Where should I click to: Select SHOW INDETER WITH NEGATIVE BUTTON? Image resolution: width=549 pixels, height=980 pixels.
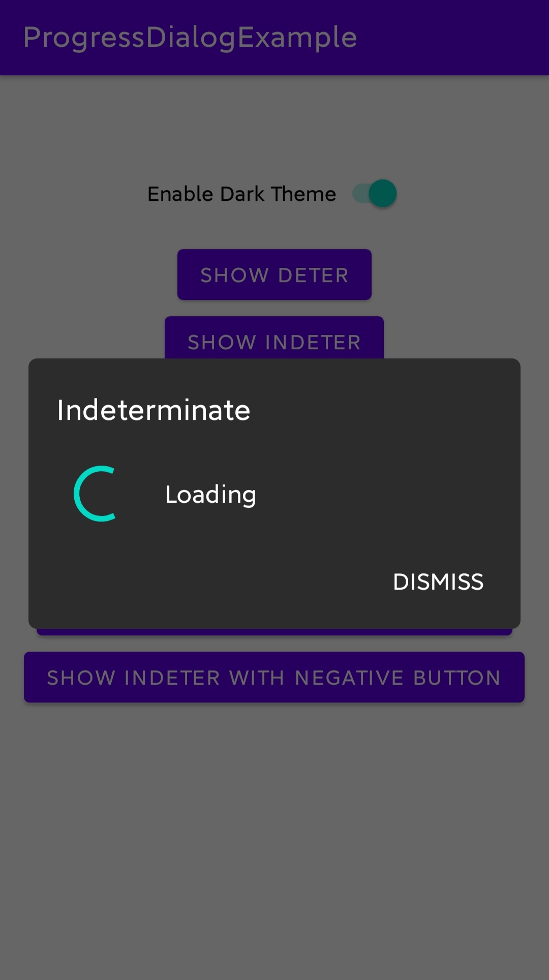tap(274, 678)
